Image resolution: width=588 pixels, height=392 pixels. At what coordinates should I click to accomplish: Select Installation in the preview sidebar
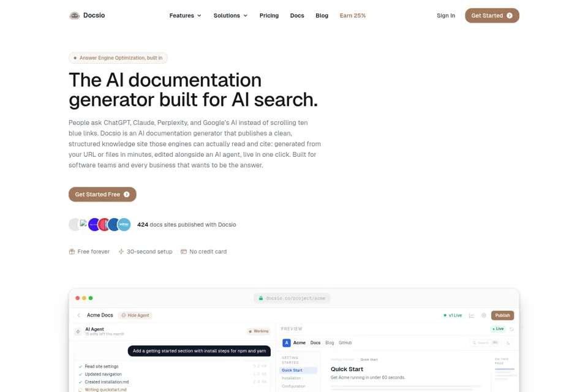[x=292, y=378]
